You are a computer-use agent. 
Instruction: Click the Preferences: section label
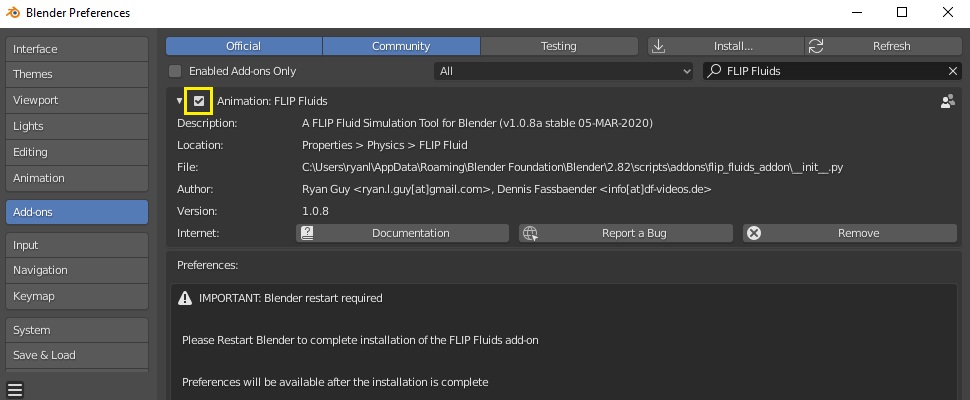click(208, 266)
